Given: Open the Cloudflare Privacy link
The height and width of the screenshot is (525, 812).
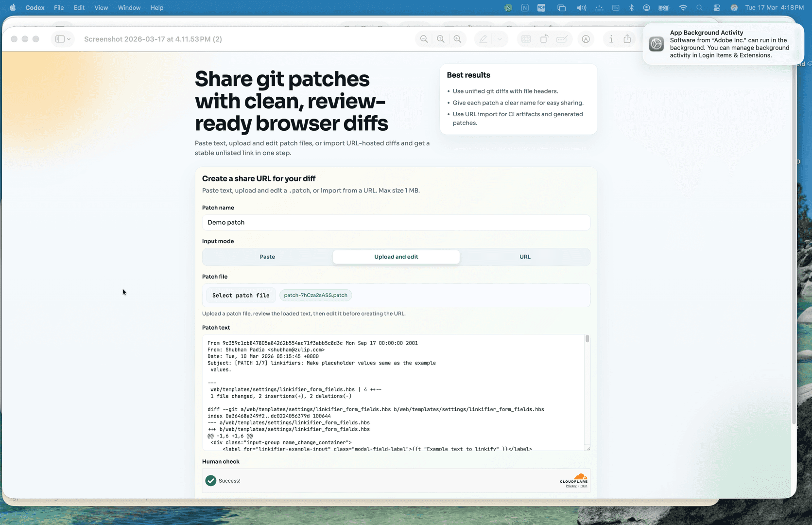Looking at the screenshot, I should tap(570, 486).
